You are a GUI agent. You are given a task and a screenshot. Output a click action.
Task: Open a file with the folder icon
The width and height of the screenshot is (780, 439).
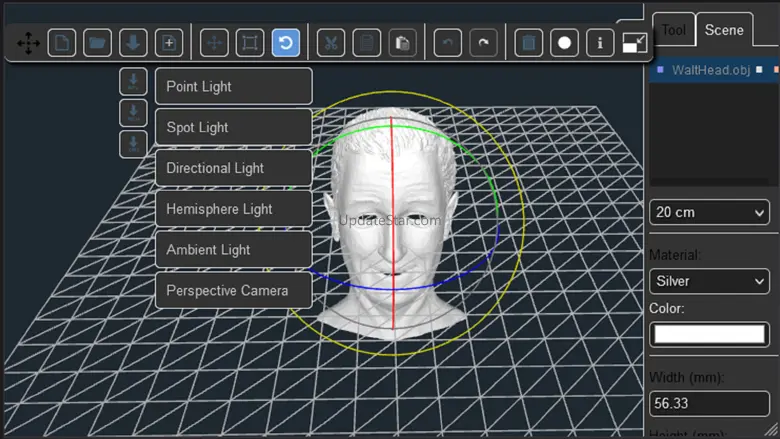click(97, 43)
